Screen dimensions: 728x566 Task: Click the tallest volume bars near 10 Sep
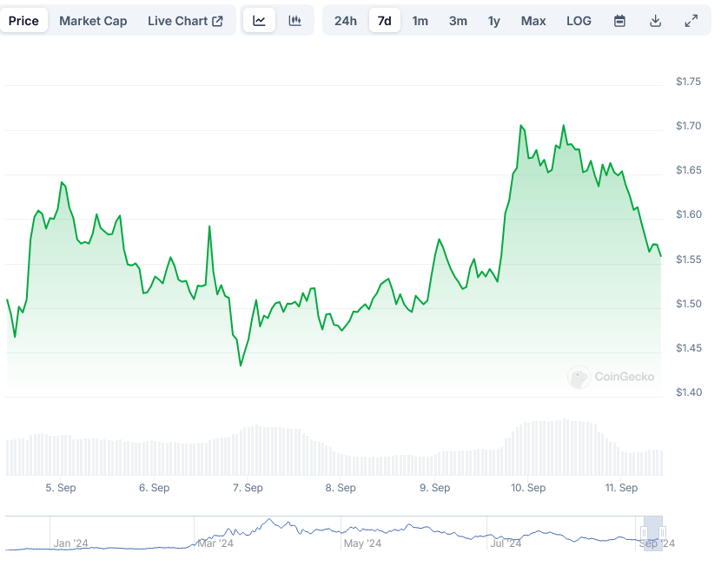[x=564, y=447]
